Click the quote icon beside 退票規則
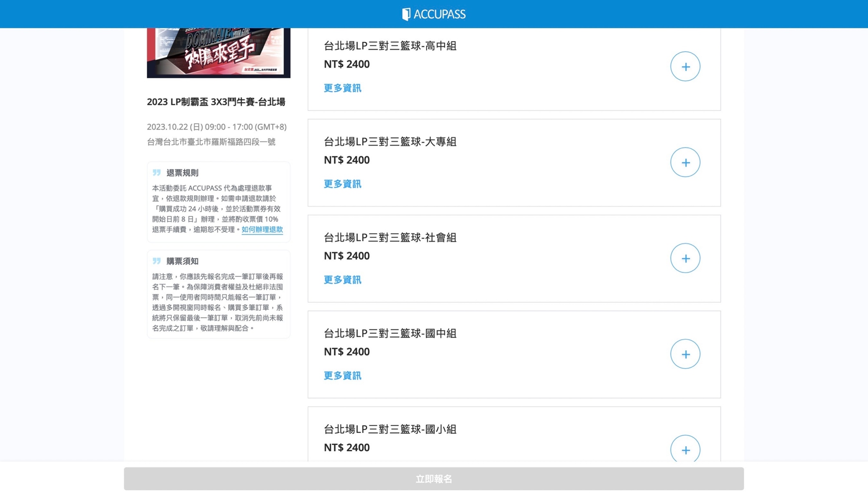Image resolution: width=868 pixels, height=496 pixels. click(x=157, y=173)
